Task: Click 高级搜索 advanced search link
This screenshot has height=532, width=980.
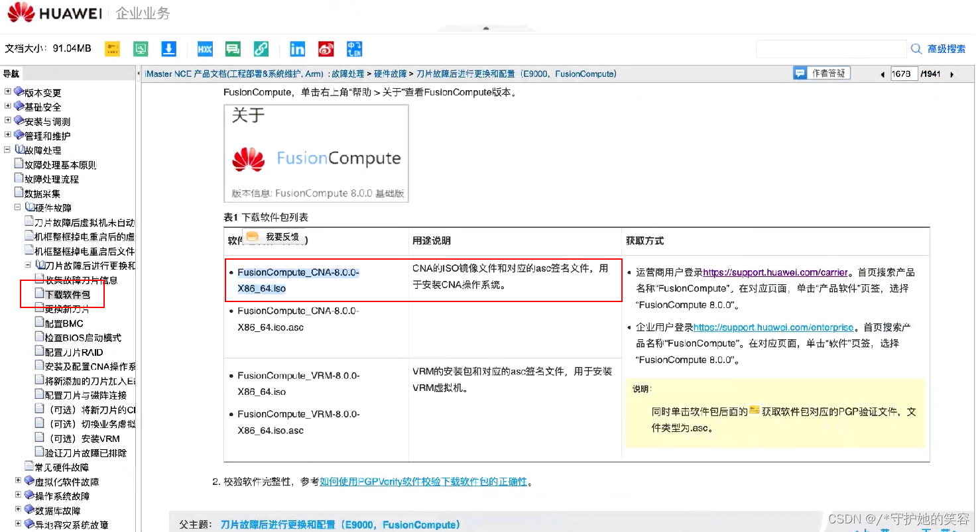Action: coord(947,49)
